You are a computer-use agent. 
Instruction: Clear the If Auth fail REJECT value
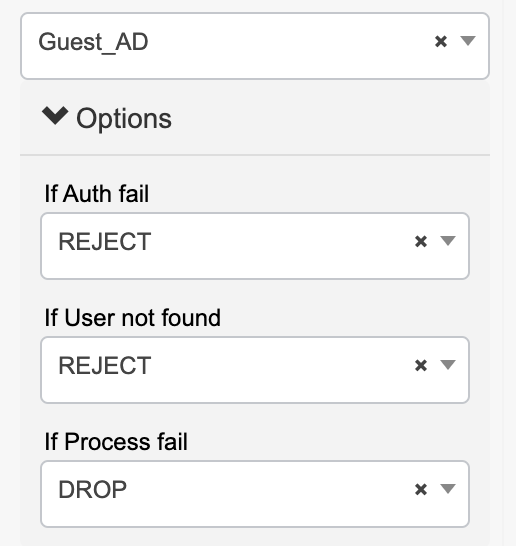tap(421, 241)
